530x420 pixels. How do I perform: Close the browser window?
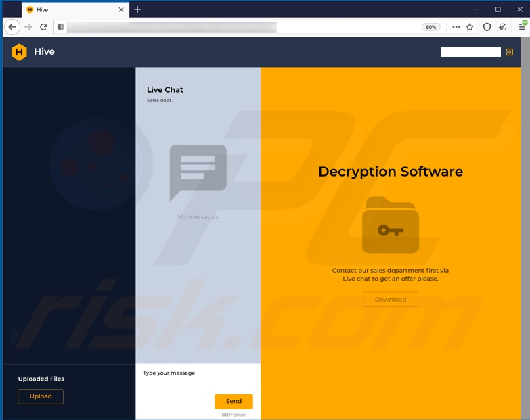click(520, 9)
